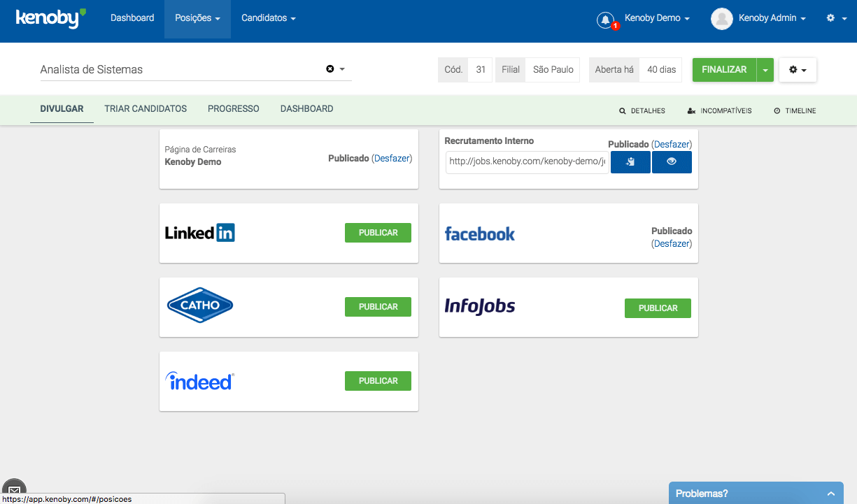Switch to the position Dashboard tab
857x504 pixels.
click(x=306, y=109)
